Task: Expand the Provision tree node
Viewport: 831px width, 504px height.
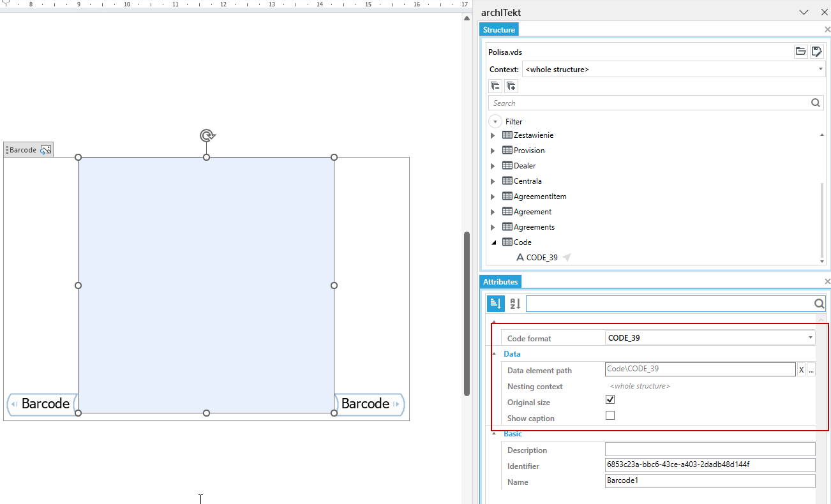Action: click(493, 151)
